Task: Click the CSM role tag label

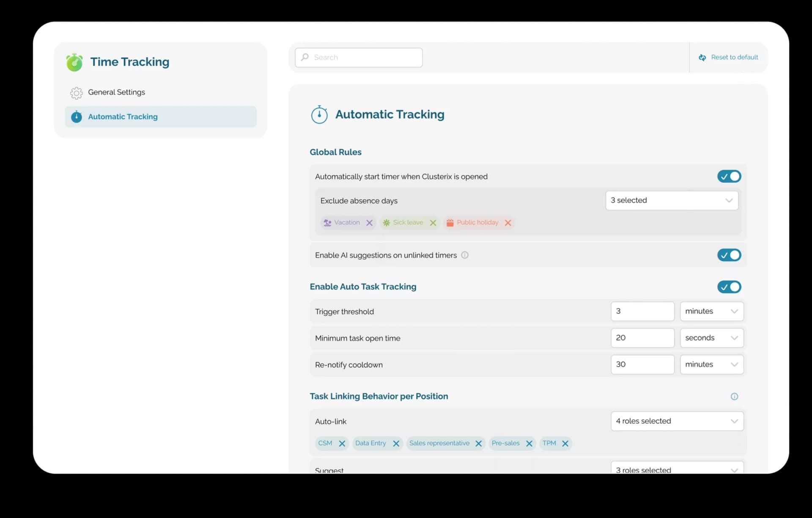Action: click(x=325, y=443)
